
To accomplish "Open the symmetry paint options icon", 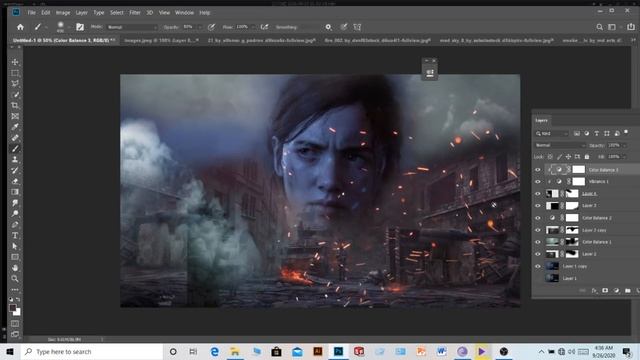I will coord(357,27).
